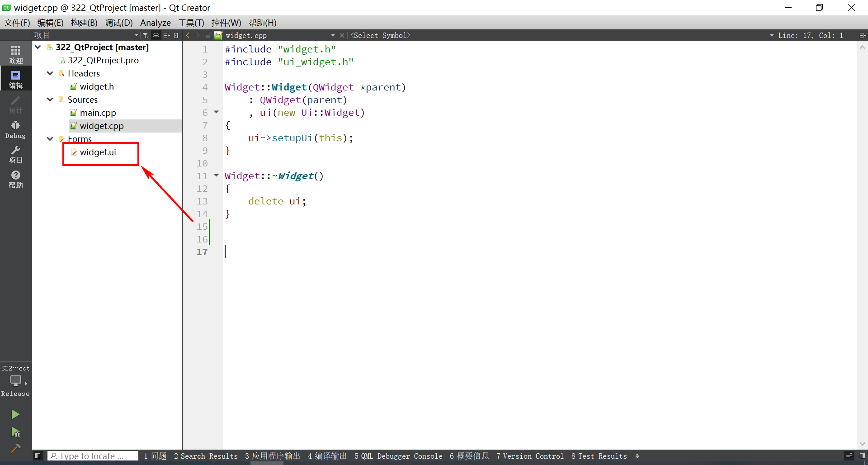Select main.cpp under Sources
The height and width of the screenshot is (465, 868).
[x=98, y=113]
